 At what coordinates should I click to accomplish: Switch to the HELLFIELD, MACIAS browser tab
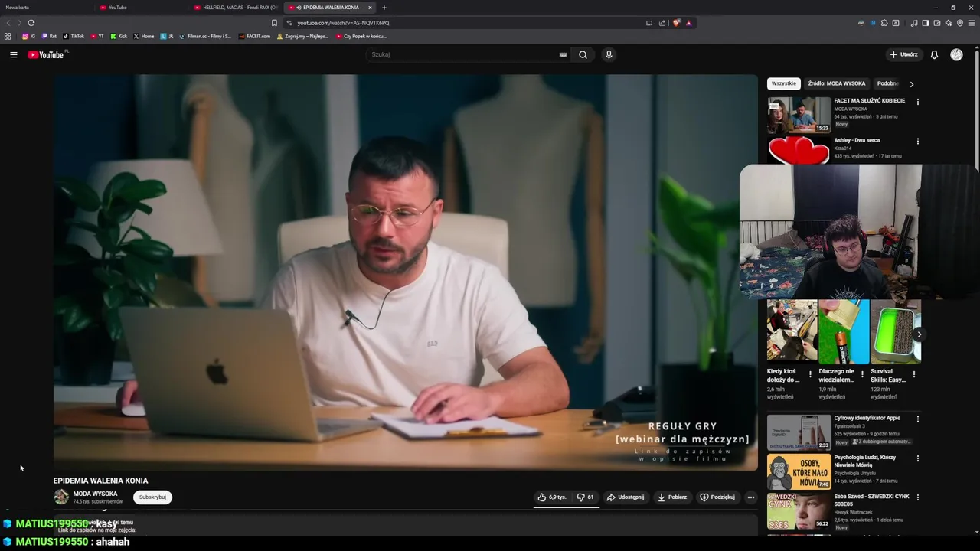pyautogui.click(x=236, y=8)
